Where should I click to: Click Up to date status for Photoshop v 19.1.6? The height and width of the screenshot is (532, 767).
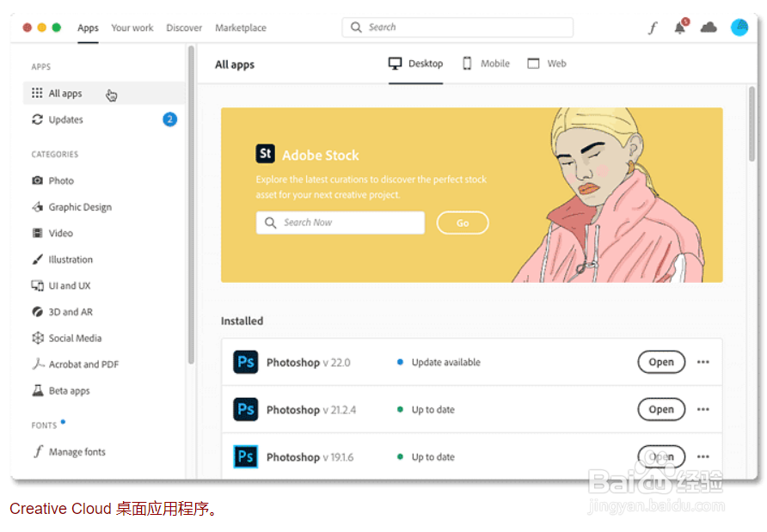click(x=433, y=456)
